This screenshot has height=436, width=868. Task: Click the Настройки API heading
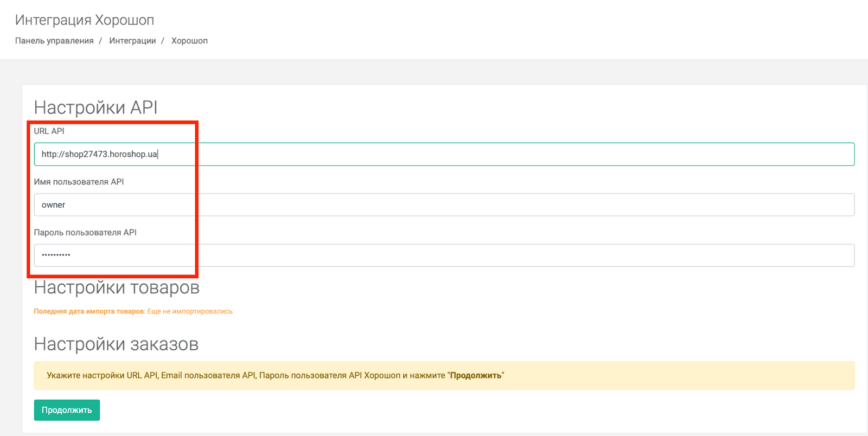click(x=96, y=107)
